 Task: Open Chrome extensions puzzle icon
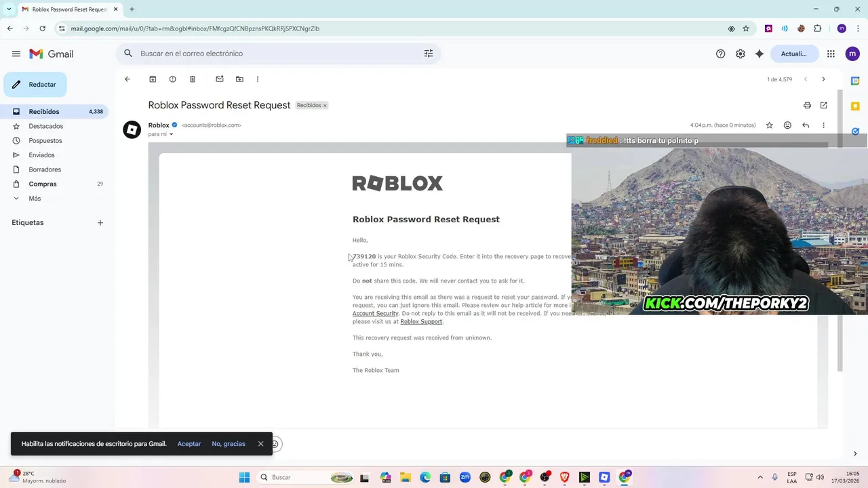coord(817,28)
